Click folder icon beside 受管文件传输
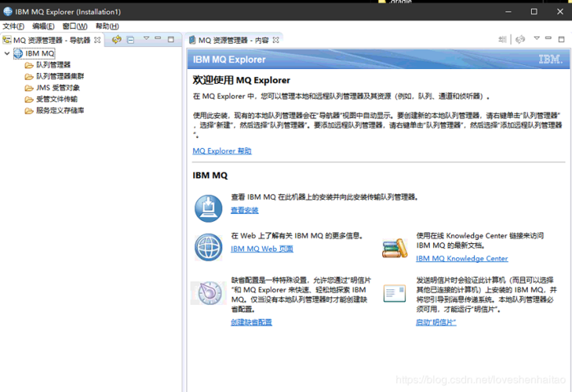 coord(29,100)
